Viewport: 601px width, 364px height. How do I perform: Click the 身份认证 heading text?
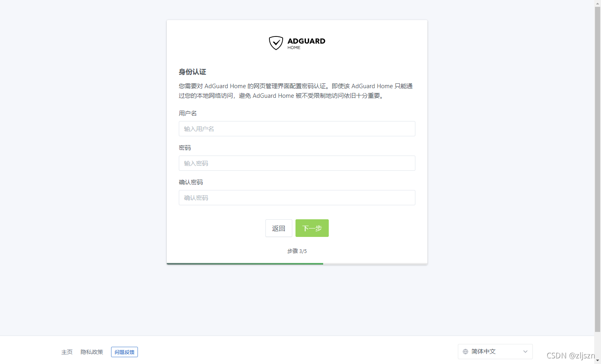[x=192, y=72]
